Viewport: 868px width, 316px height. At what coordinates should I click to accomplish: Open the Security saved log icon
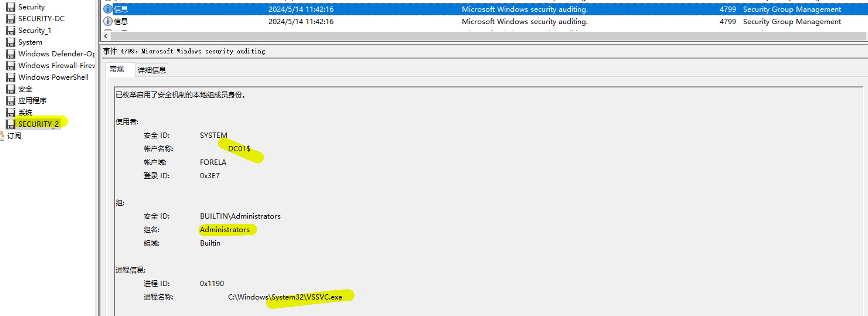tap(11, 7)
